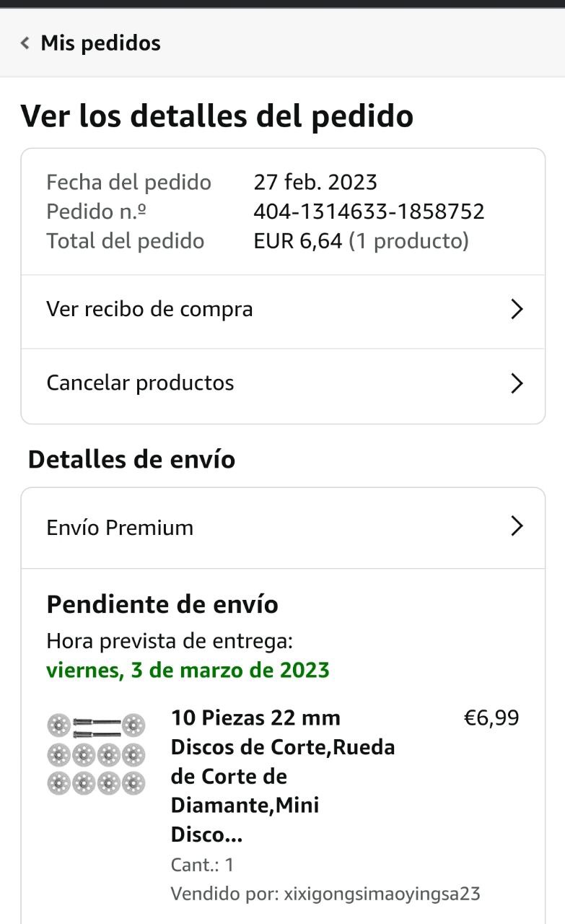Click the Pendiente de envío status heading
565x924 pixels.
click(162, 604)
